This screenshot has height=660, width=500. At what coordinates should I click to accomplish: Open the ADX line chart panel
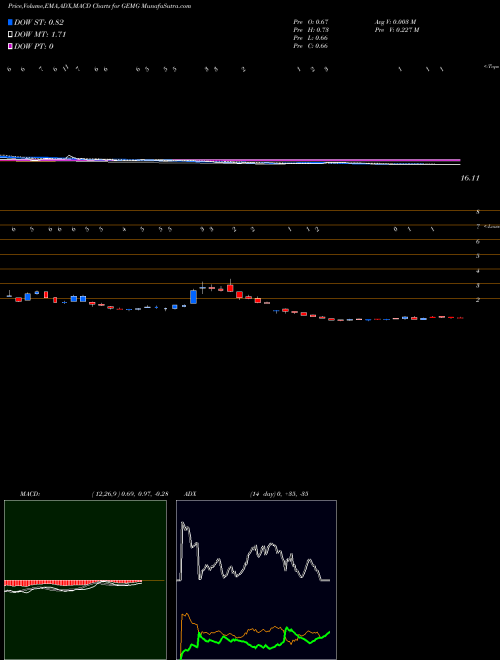[256, 580]
